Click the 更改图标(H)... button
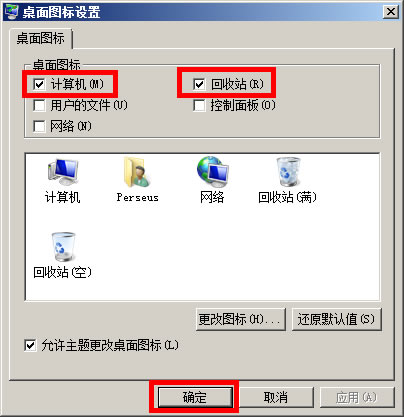 [240, 319]
